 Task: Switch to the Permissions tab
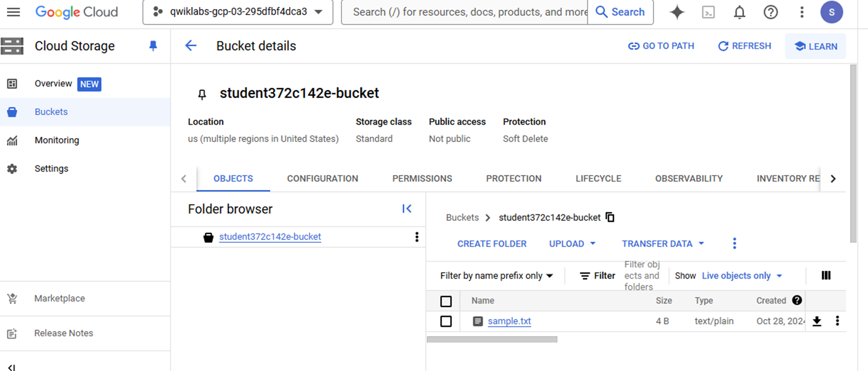422,178
